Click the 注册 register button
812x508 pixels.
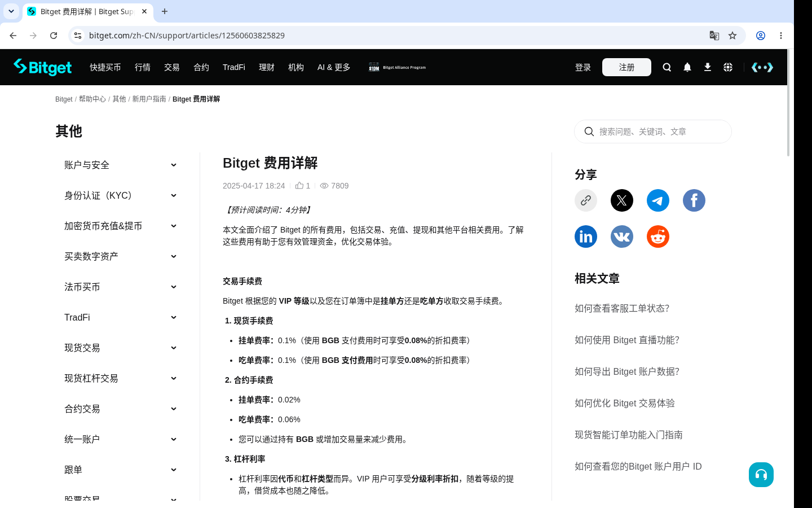(626, 67)
